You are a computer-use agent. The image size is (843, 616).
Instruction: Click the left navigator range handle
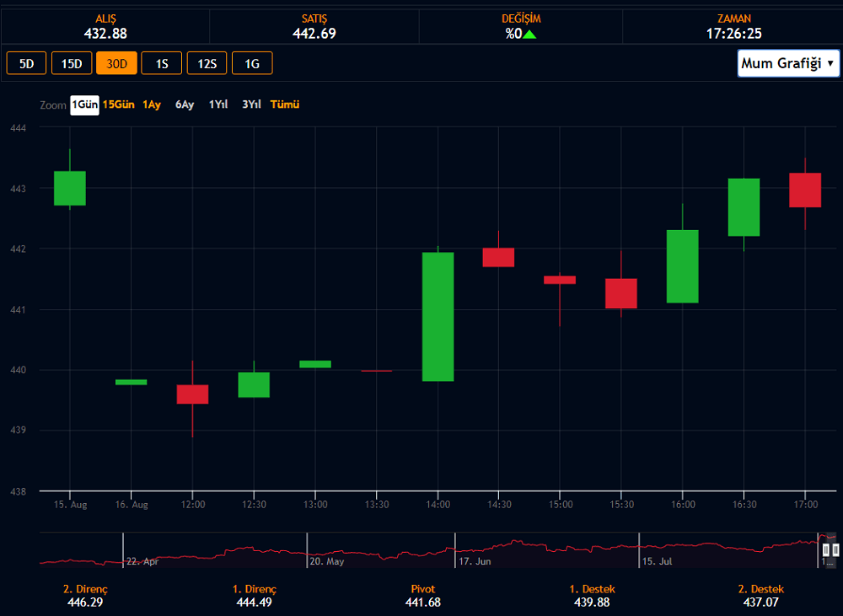click(x=826, y=549)
